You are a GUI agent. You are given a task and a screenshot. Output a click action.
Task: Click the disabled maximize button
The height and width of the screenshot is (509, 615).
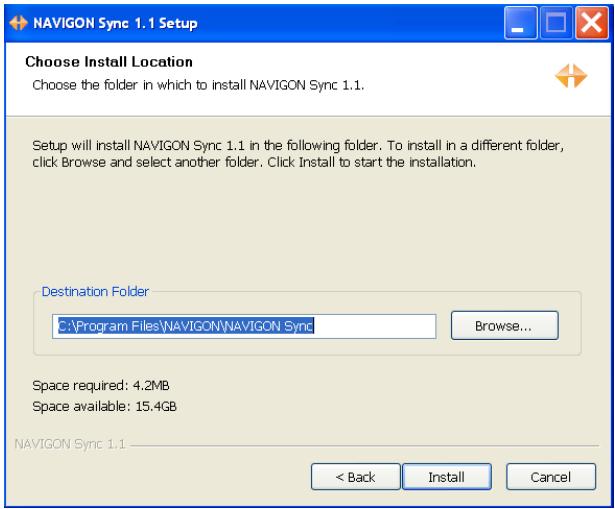click(556, 23)
